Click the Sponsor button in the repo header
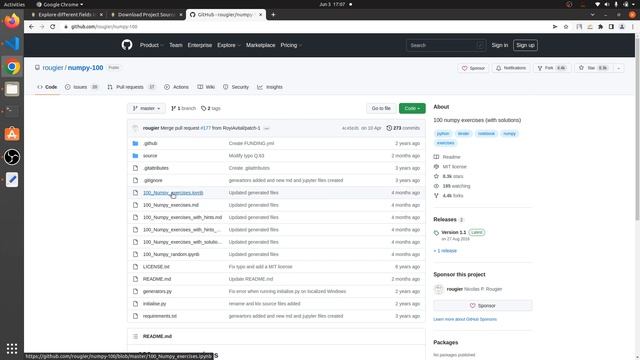The image size is (640, 360). (x=473, y=68)
